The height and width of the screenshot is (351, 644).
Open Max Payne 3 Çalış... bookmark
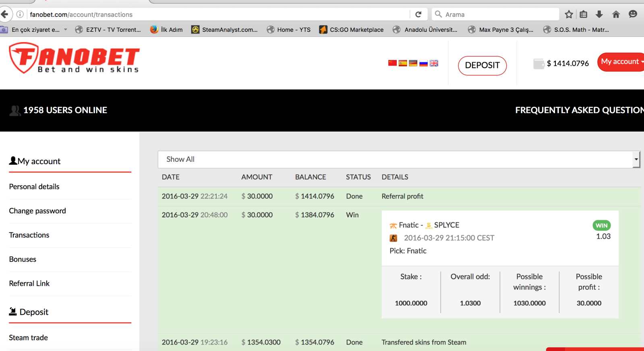coord(501,30)
